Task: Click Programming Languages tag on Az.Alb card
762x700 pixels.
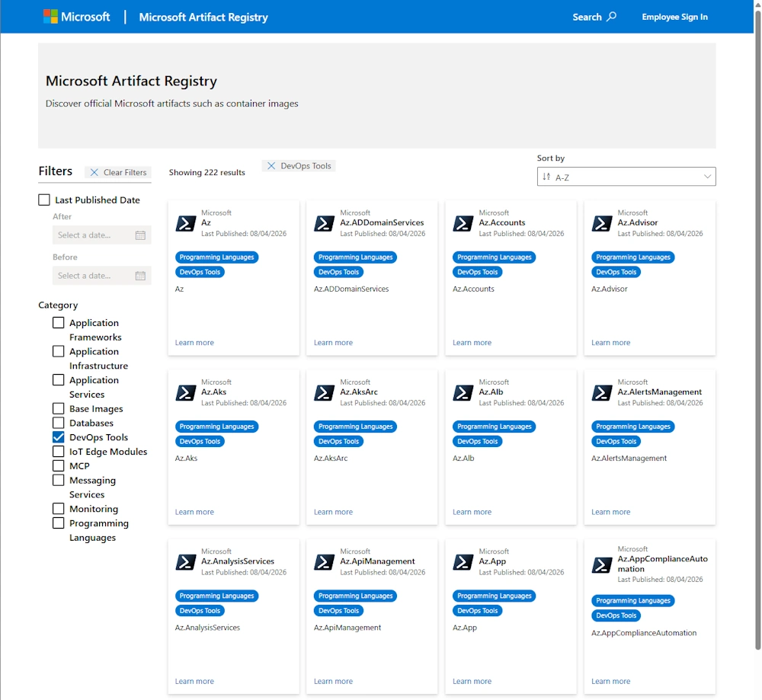Action: 495,427
